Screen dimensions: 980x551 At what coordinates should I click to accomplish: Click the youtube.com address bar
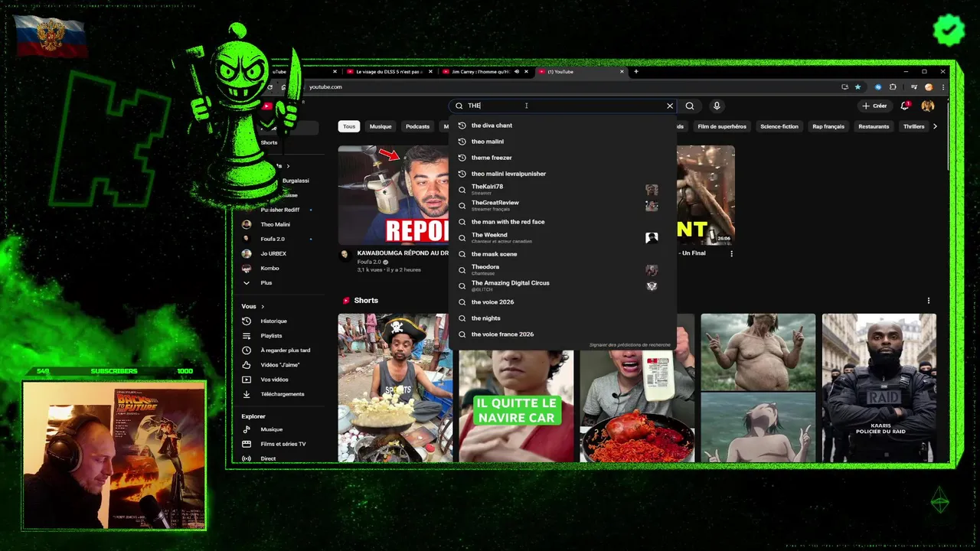(567, 87)
